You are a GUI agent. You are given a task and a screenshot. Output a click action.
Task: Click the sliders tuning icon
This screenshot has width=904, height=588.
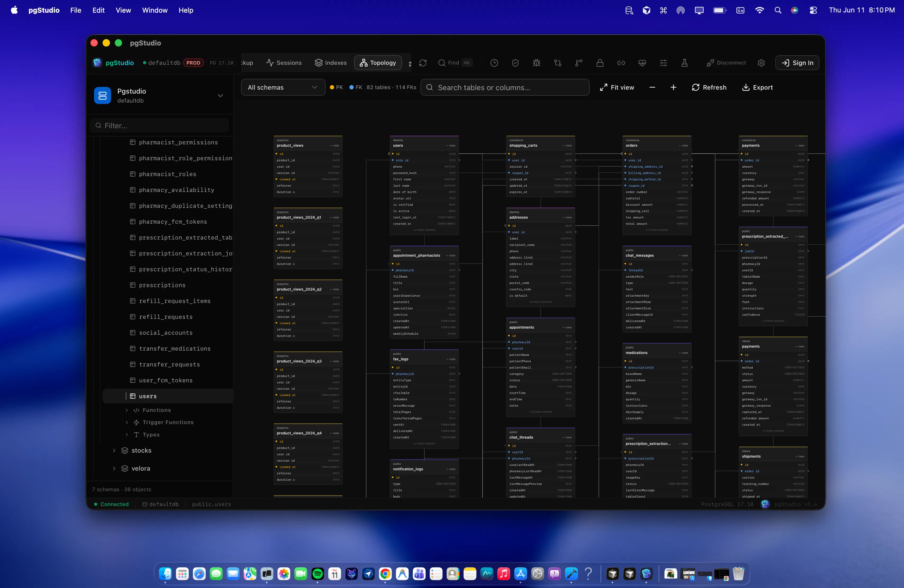pyautogui.click(x=663, y=63)
